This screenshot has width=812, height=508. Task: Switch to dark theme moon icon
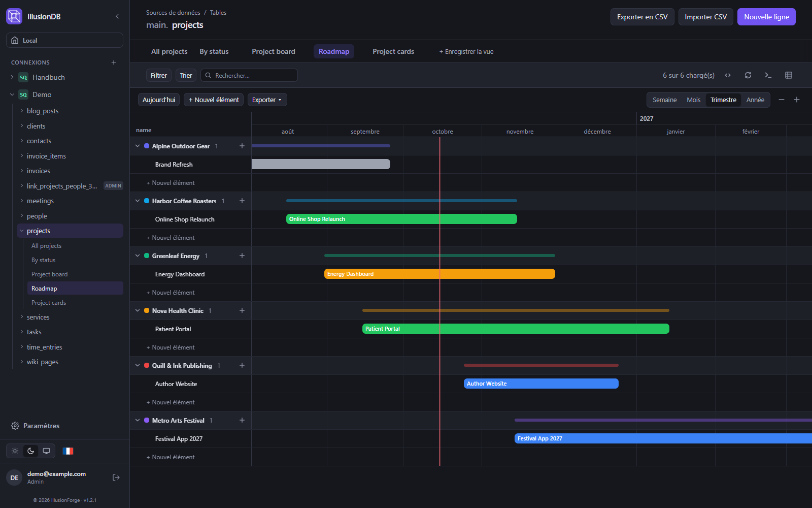31,451
